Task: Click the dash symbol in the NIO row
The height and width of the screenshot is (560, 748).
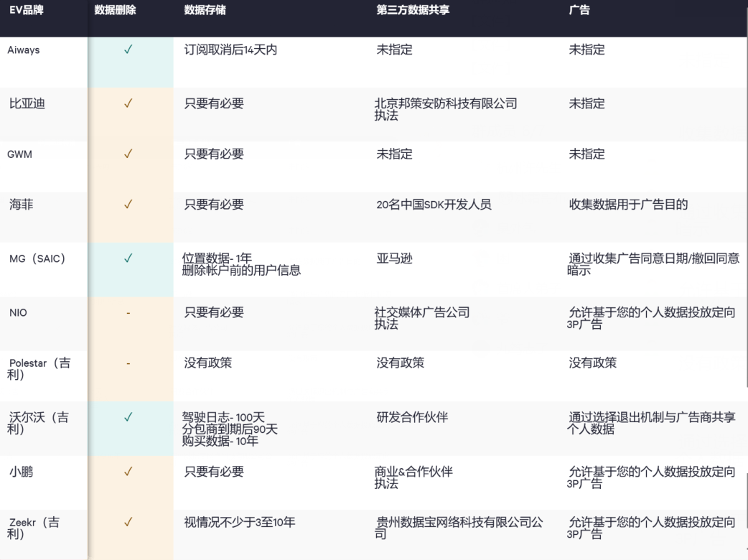Action: (x=128, y=313)
